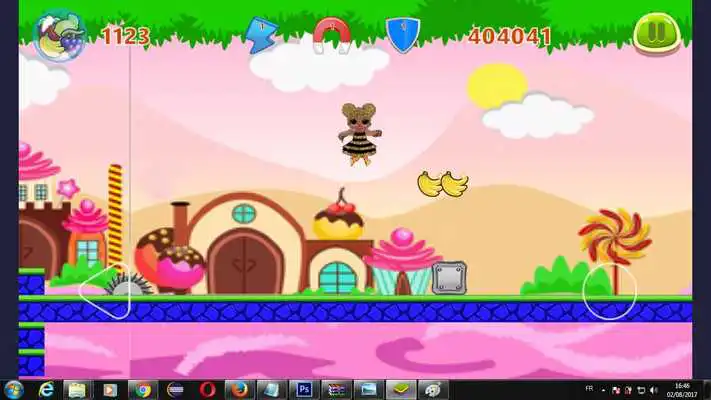This screenshot has width=711, height=400.
Task: Open the Windows Start menu
Action: point(14,390)
